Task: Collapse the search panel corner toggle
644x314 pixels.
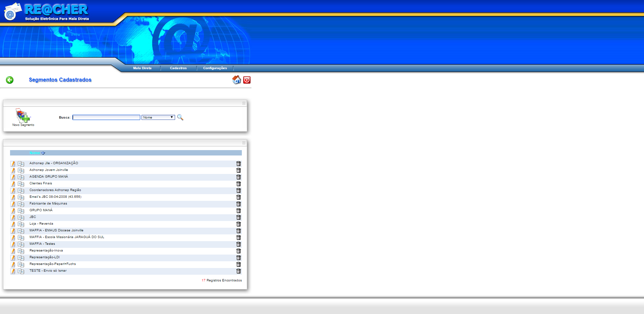Action: pos(244,103)
